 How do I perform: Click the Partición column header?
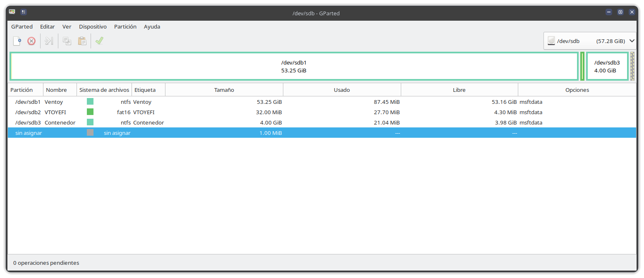[26, 90]
